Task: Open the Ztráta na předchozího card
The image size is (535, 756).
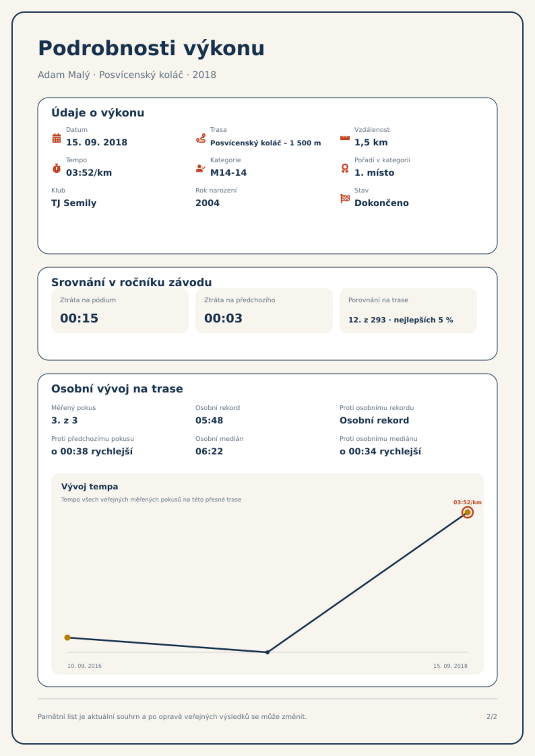Action: click(264, 311)
